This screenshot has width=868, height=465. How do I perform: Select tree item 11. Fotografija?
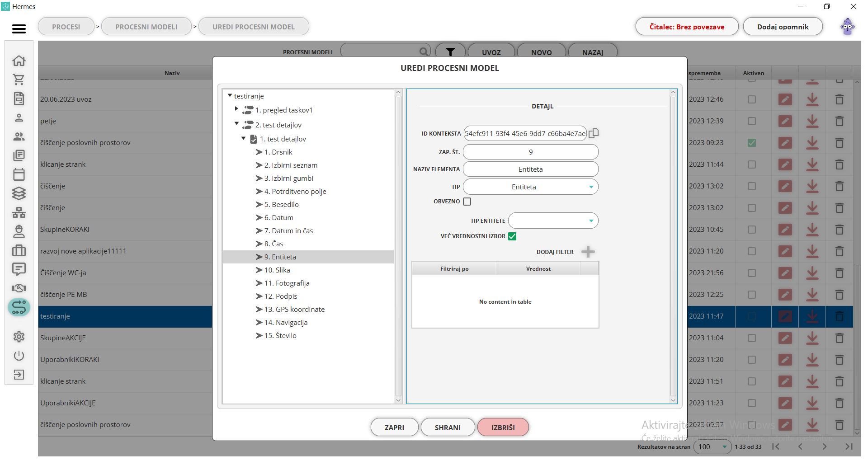(287, 283)
